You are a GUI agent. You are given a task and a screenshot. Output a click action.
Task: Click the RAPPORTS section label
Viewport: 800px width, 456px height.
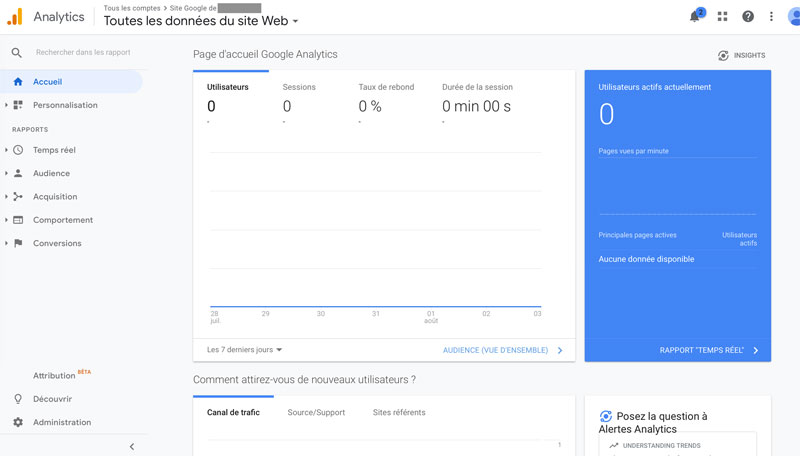click(30, 130)
